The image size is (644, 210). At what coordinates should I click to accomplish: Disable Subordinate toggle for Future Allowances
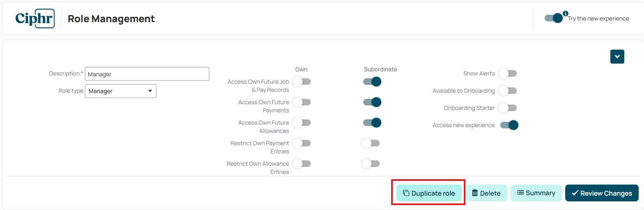click(x=372, y=123)
